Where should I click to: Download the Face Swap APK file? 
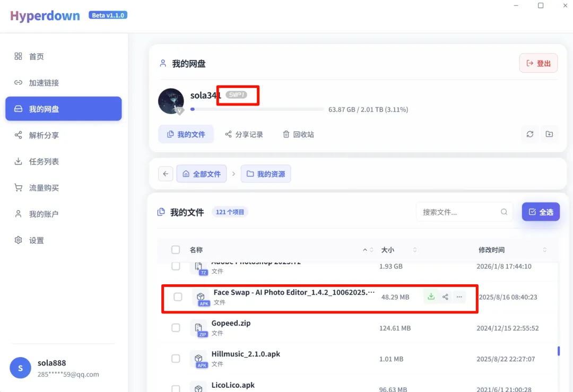[431, 297]
